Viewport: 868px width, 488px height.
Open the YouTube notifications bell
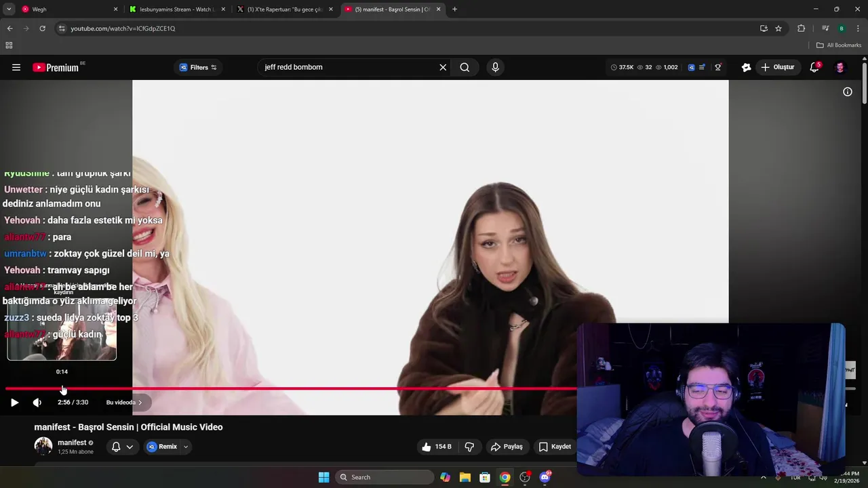click(814, 67)
